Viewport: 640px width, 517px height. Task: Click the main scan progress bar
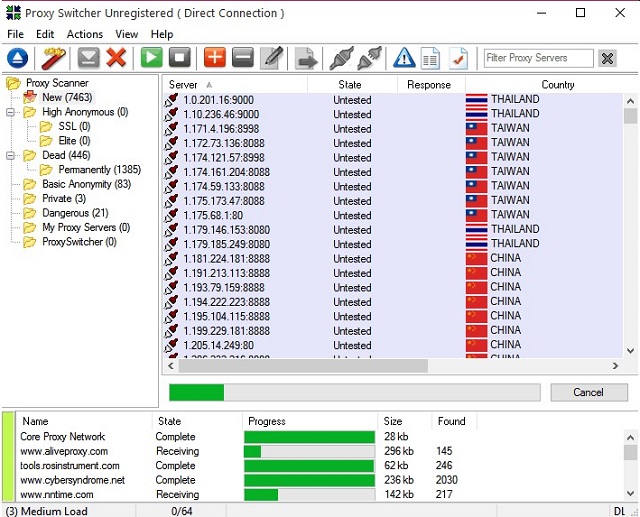(355, 392)
